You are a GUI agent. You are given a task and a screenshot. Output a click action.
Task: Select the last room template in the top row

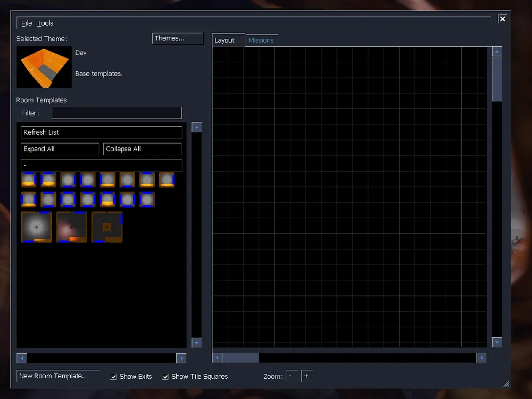point(167,180)
